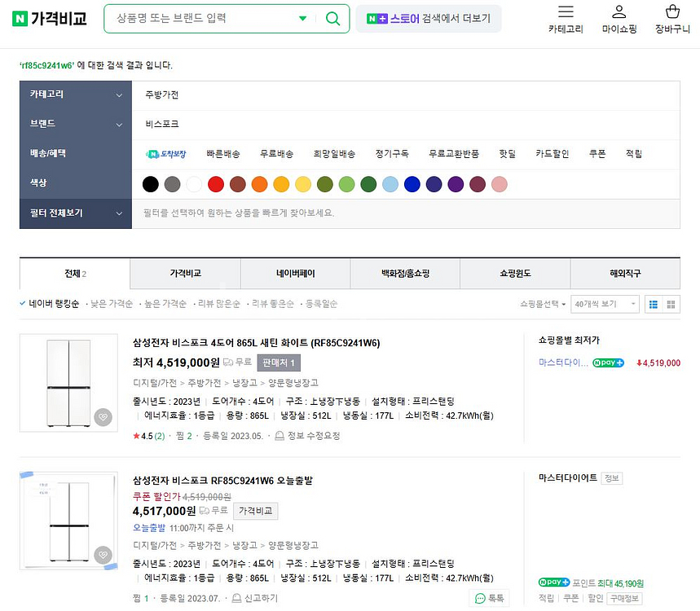Screen dimensions: 700x611
Task: Toggle the 정기구독 filter
Action: pyautogui.click(x=392, y=154)
